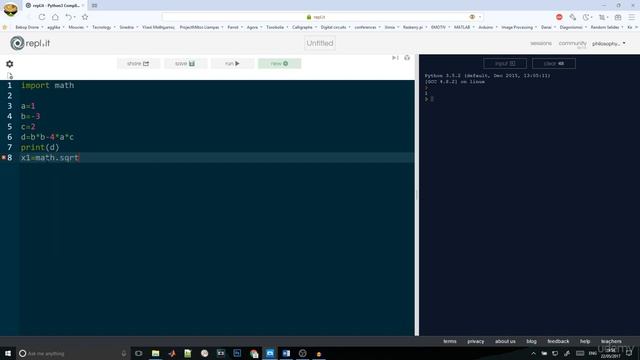Click the package icon beside the step icon
Image resolution: width=640 pixels, height=360 pixels.
407,58
